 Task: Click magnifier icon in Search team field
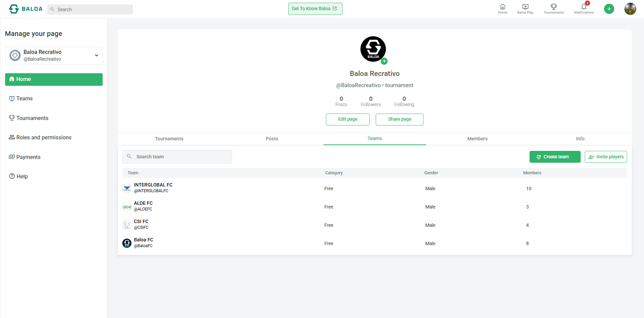pos(129,156)
